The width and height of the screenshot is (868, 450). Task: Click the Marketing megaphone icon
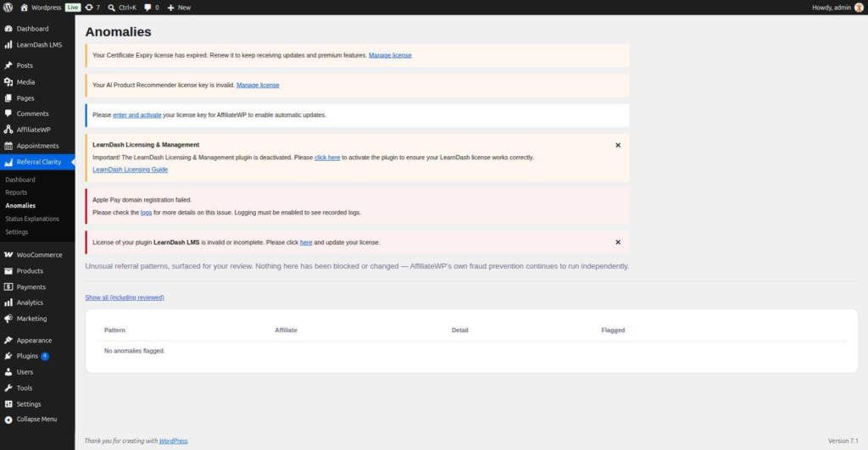point(8,319)
